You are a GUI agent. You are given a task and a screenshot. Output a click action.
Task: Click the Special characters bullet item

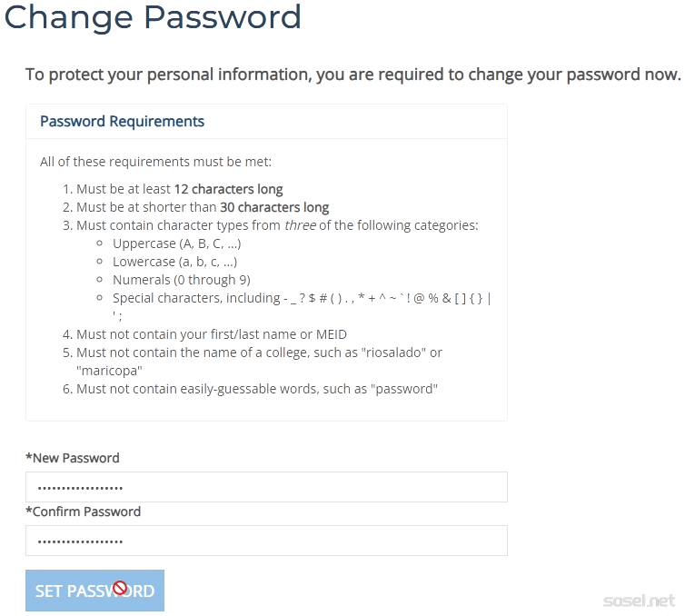pos(300,298)
